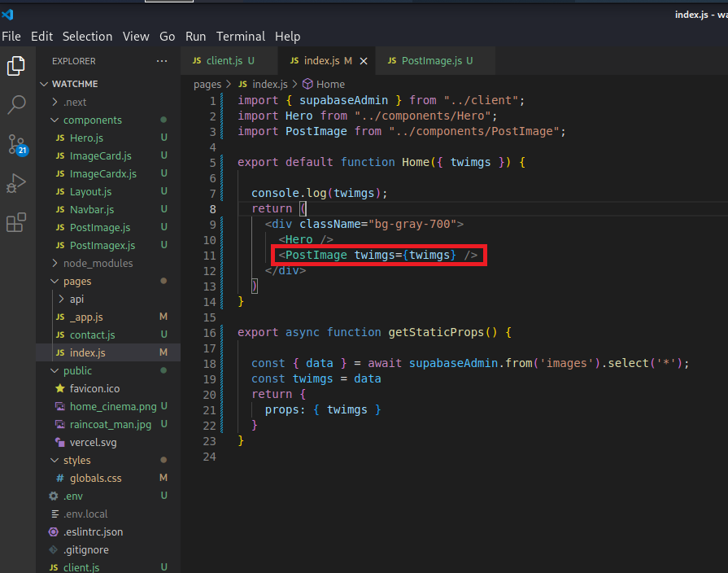Open ImageCard.js in the explorer
The image size is (728, 573).
[108, 155]
